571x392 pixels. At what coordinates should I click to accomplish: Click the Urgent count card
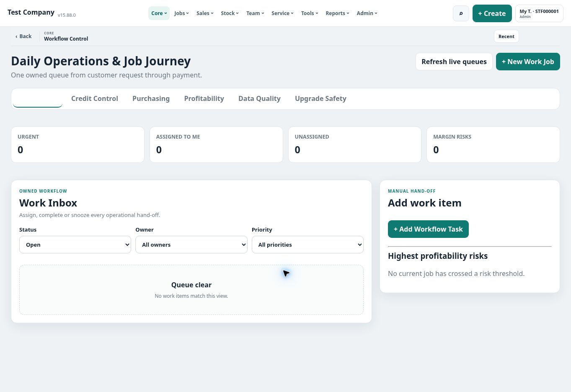[x=78, y=144]
